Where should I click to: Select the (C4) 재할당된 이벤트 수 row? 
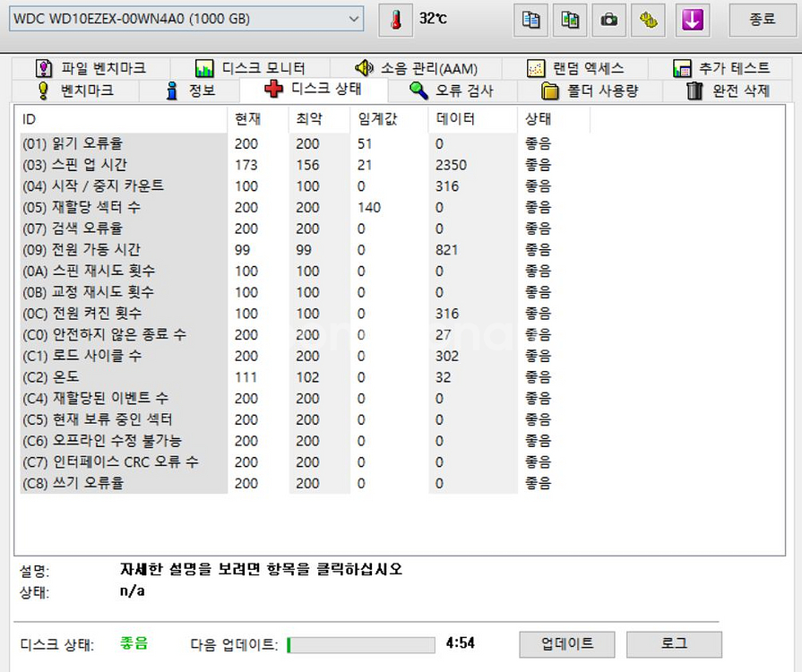pos(305,399)
